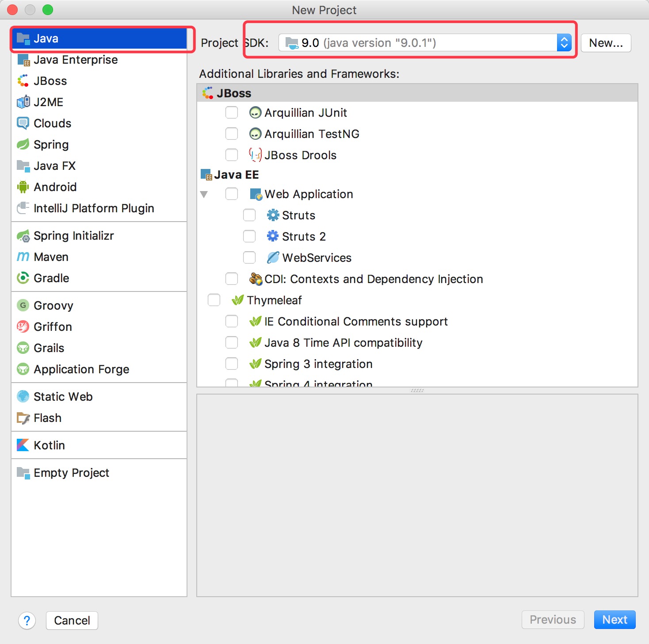Tick the JBoss Drools checkbox
649x644 pixels.
tap(232, 155)
